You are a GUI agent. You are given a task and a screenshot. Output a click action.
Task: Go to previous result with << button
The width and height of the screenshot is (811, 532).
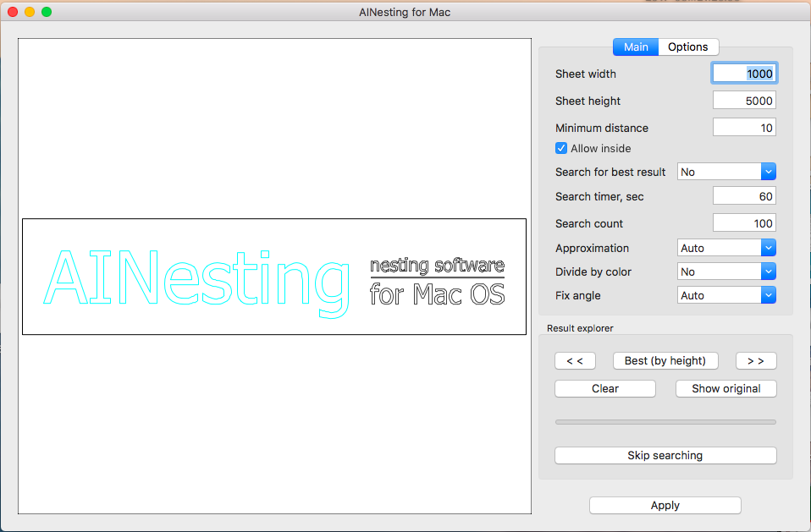575,361
